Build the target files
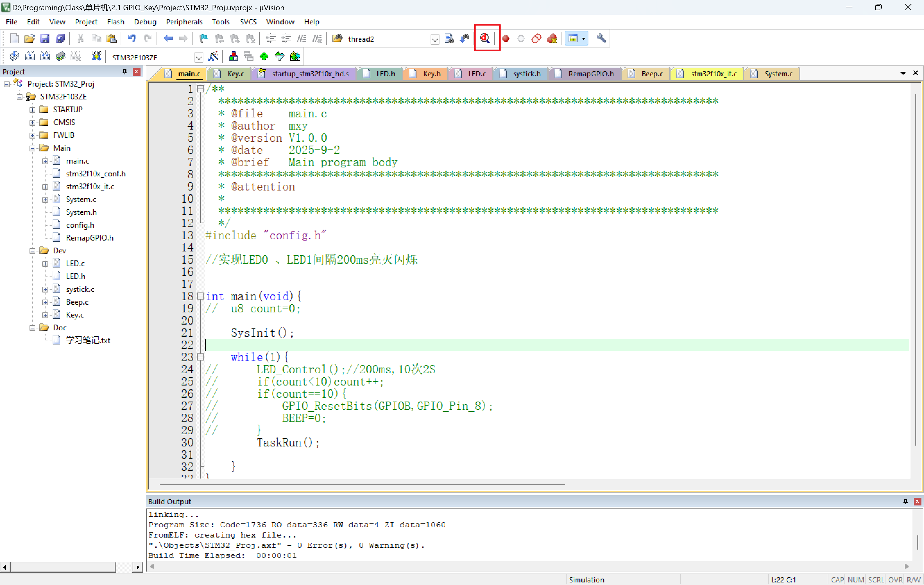This screenshot has height=585, width=924. coord(30,57)
